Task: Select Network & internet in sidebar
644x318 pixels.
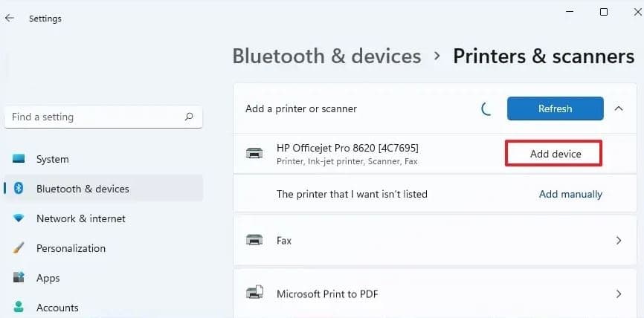Action: point(81,218)
